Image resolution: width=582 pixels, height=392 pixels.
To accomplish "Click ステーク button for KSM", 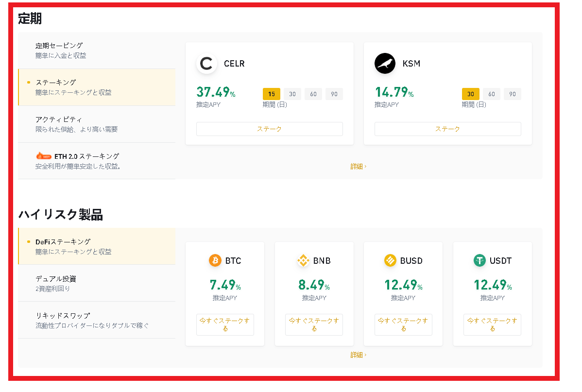I will pyautogui.click(x=447, y=129).
